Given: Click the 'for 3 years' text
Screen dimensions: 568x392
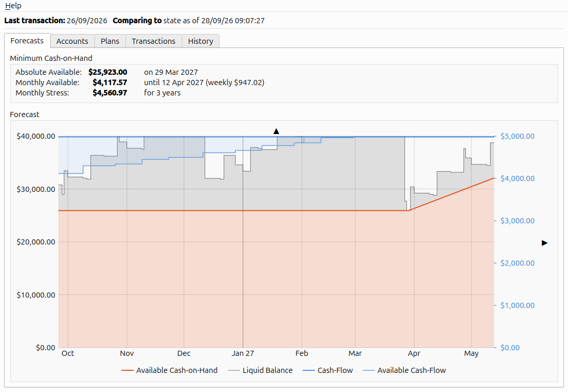Looking at the screenshot, I should click(x=162, y=93).
